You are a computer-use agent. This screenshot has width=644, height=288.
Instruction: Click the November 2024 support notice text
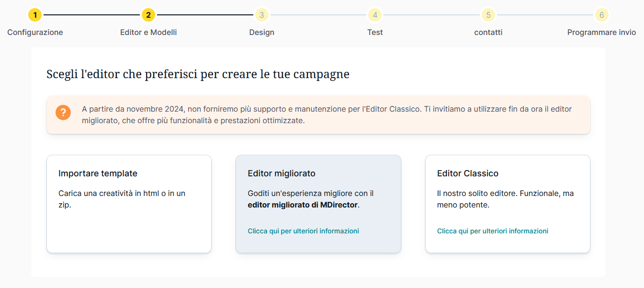coord(327,115)
